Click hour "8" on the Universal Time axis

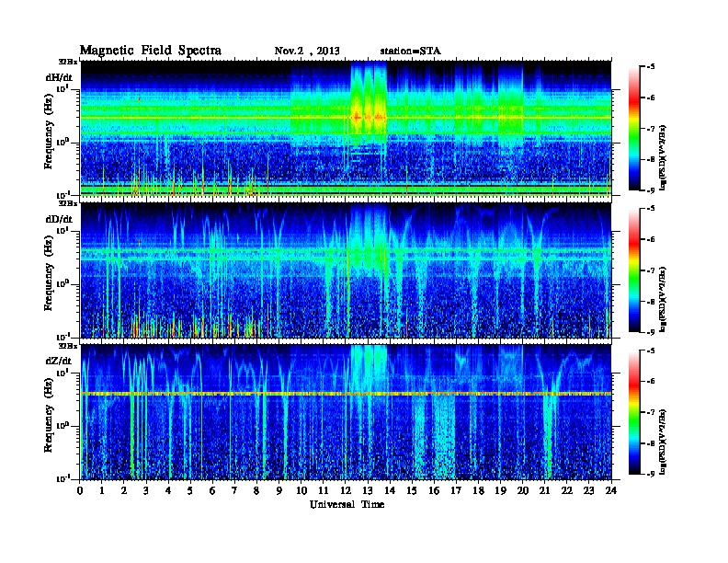click(256, 490)
